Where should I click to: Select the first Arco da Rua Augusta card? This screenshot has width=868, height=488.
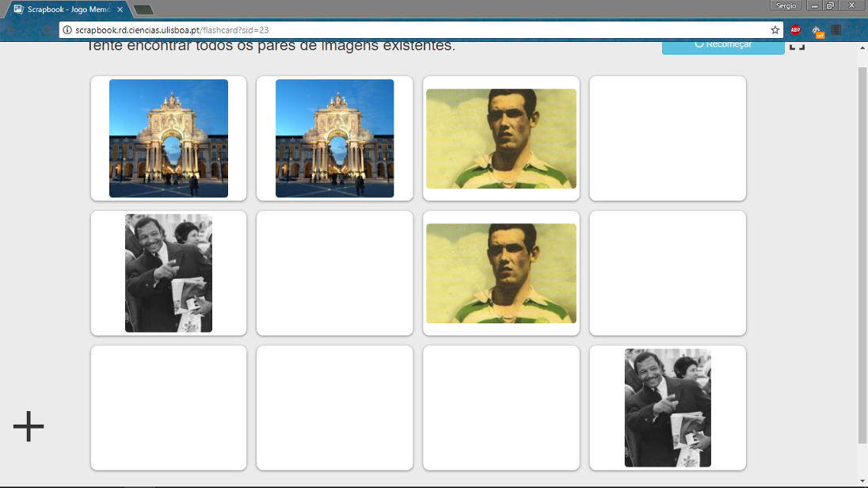click(x=168, y=138)
